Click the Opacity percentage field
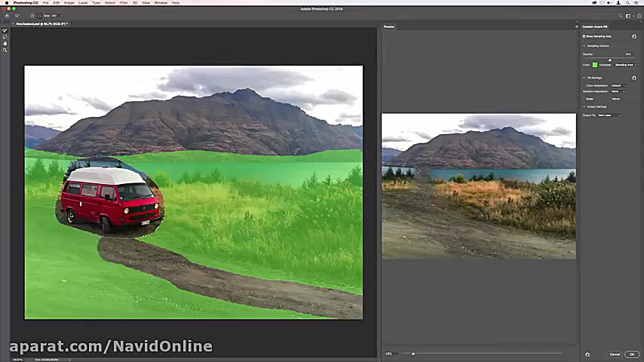The image size is (644, 362). click(x=628, y=54)
